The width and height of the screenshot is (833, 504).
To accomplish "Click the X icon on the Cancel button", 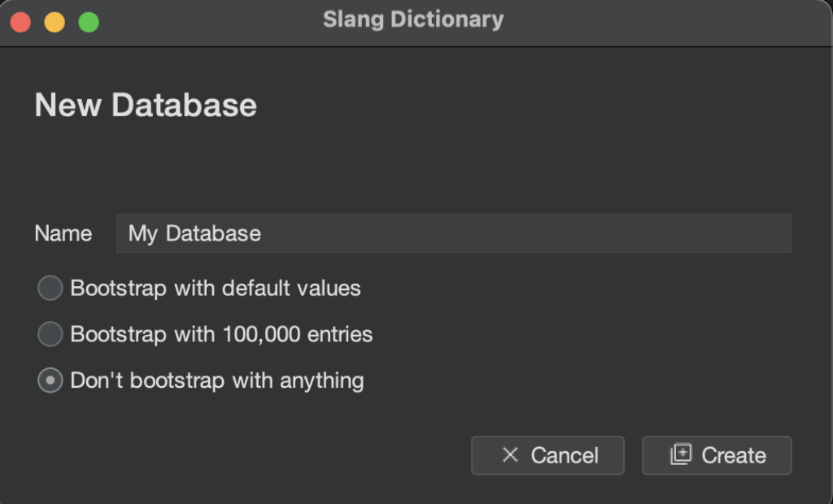I will (508, 455).
